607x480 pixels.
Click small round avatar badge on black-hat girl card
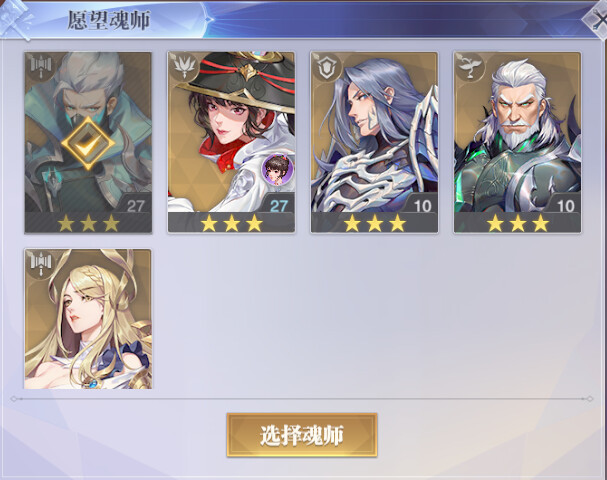277,169
